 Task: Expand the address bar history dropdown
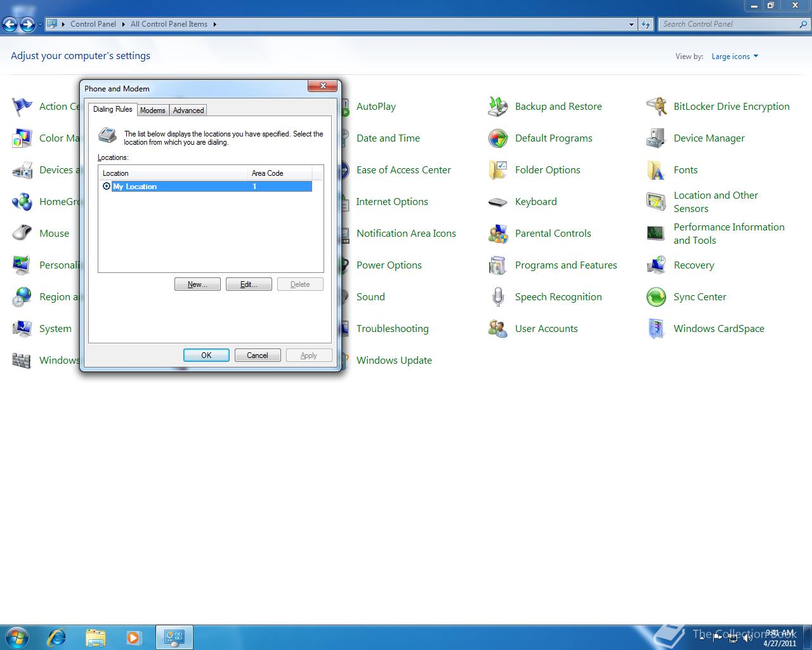pyautogui.click(x=631, y=24)
